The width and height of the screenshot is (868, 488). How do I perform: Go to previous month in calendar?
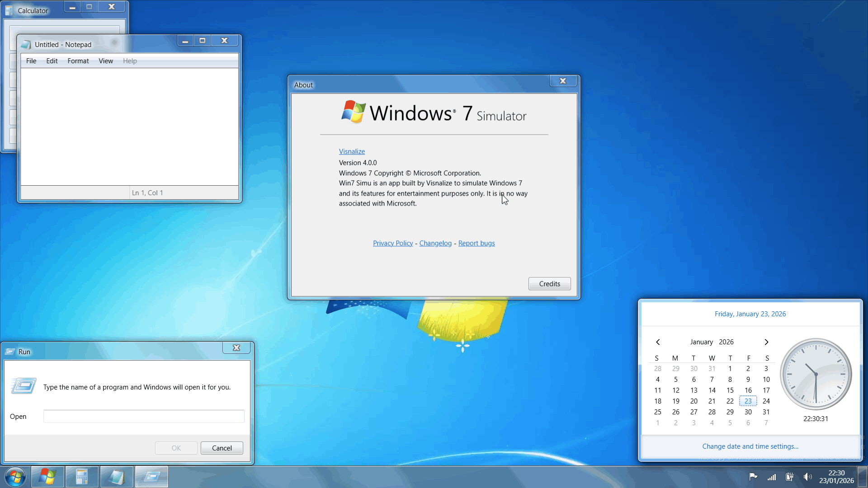[658, 342]
